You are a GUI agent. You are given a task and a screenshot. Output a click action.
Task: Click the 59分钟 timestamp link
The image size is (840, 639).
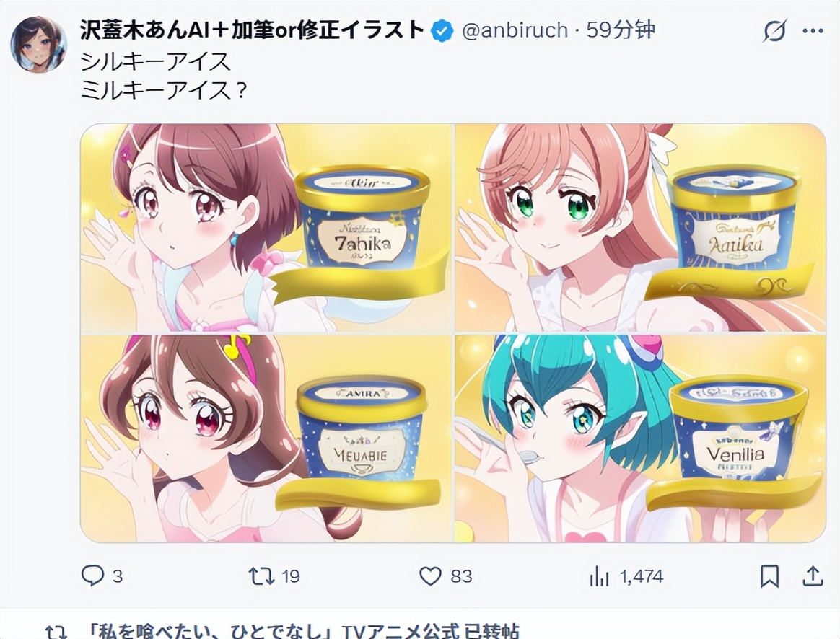[621, 30]
